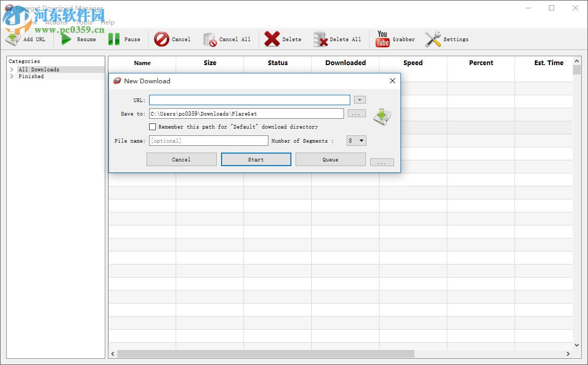Click the Pause toolbar label
The height and width of the screenshot is (365, 588).
[132, 40]
